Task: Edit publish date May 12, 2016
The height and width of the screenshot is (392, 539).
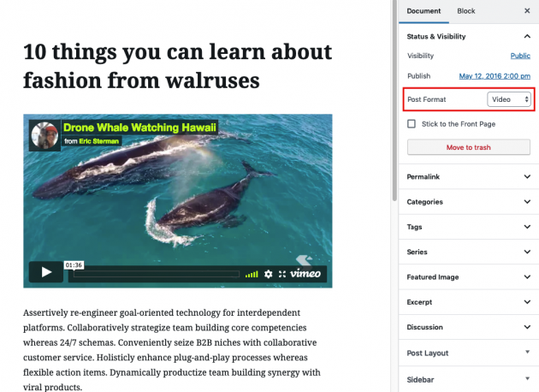Action: tap(495, 76)
